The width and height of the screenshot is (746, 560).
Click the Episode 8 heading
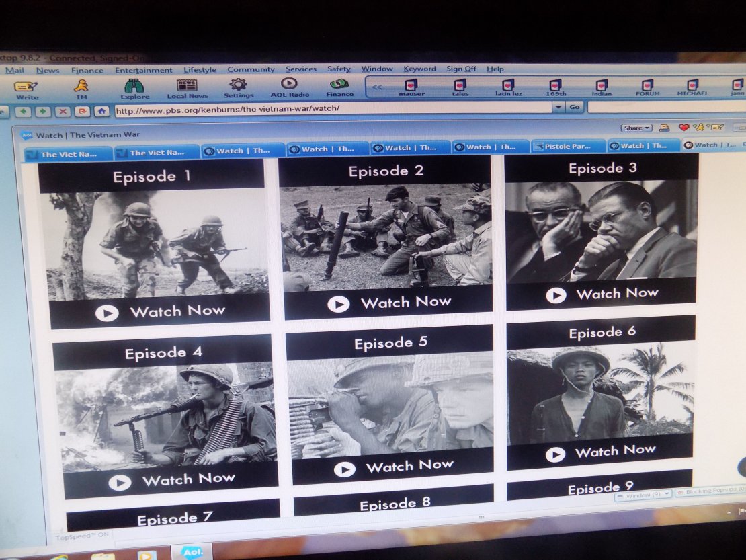tap(395, 504)
